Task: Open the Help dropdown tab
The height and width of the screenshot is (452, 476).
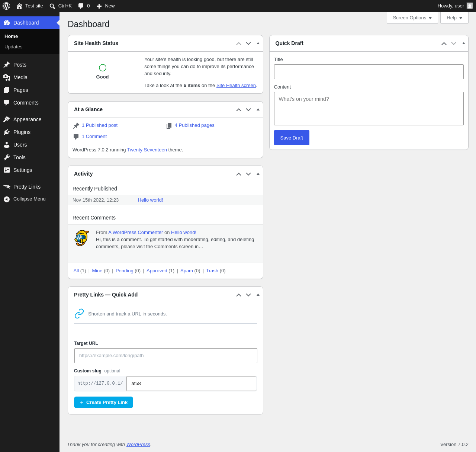Action: 454,18
